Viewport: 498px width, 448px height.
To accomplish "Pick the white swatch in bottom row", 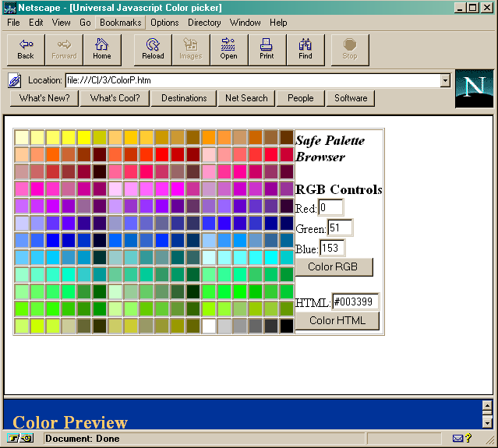I will coord(209,326).
